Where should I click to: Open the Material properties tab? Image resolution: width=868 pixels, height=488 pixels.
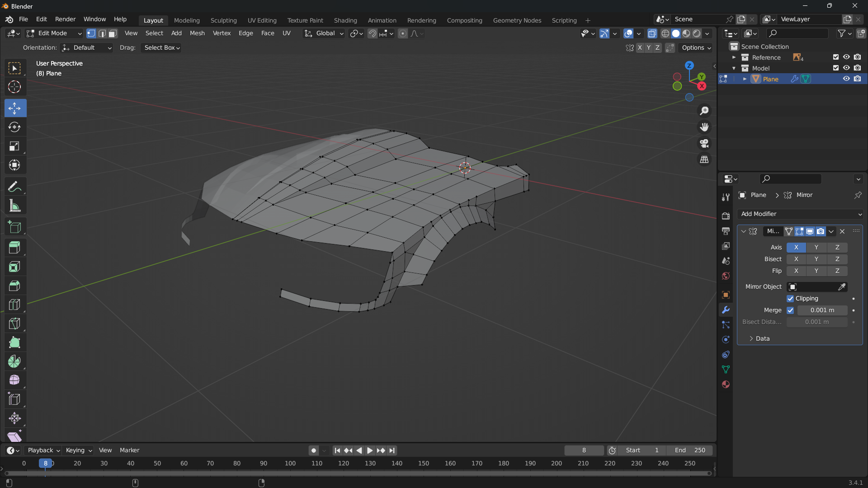tap(726, 385)
